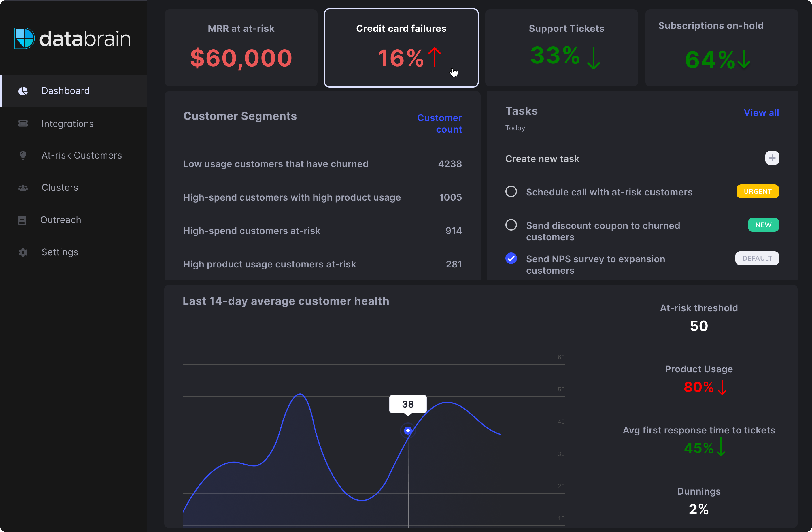
Task: Click the Outreach book icon
Action: [x=22, y=220]
